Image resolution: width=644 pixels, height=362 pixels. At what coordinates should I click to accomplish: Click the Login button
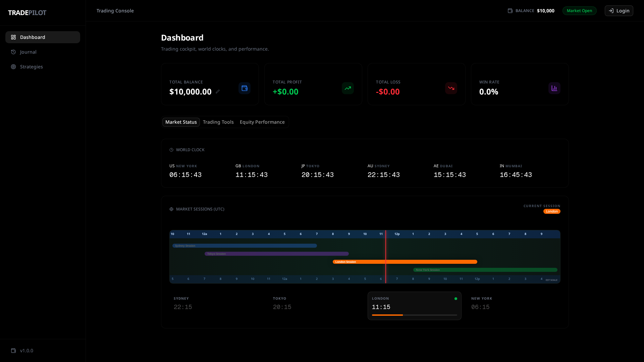pos(619,11)
